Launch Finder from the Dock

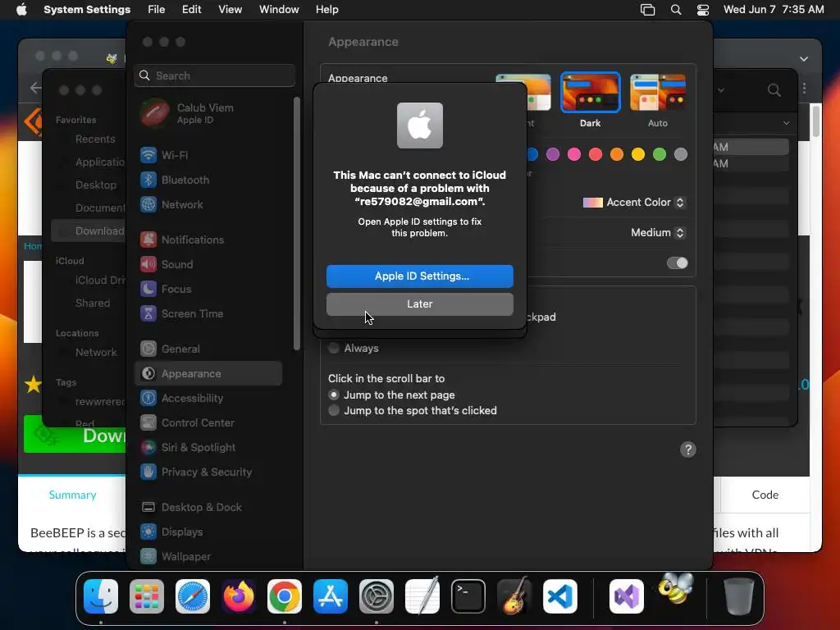coord(101,596)
